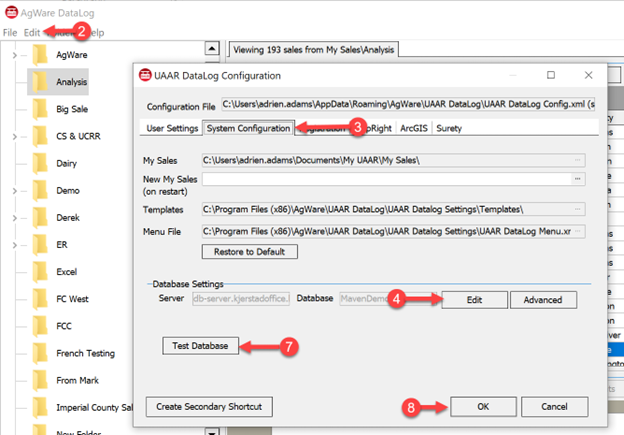Click the Templates path field
Screen dimensions: 624x435
point(393,209)
